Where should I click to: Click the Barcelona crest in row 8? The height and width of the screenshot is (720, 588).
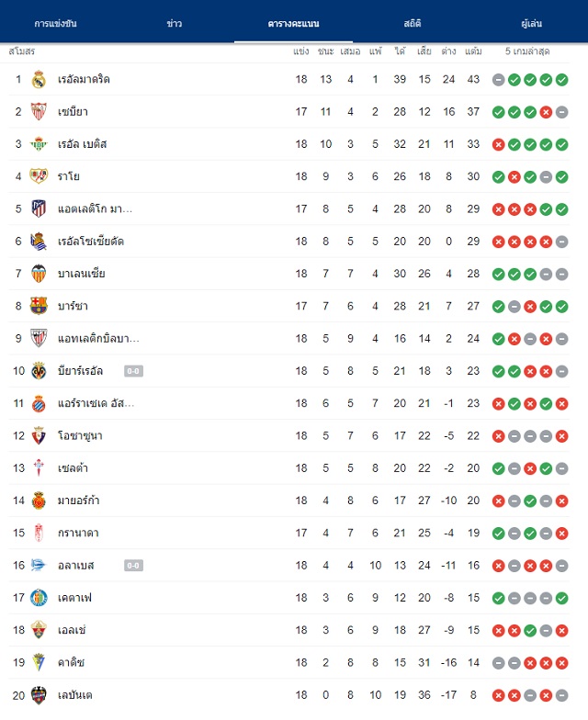click(x=39, y=306)
